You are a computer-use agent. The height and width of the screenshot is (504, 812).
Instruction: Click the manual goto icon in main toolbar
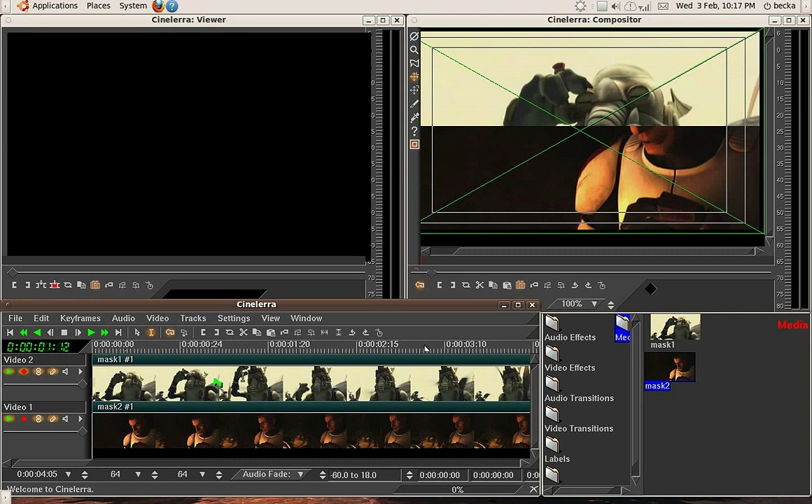(x=379, y=332)
